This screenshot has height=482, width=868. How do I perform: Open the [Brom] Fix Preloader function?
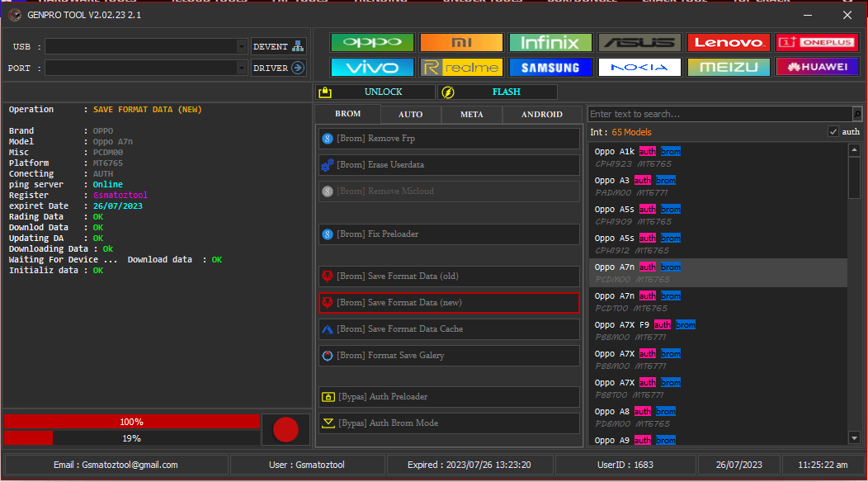(329, 234)
